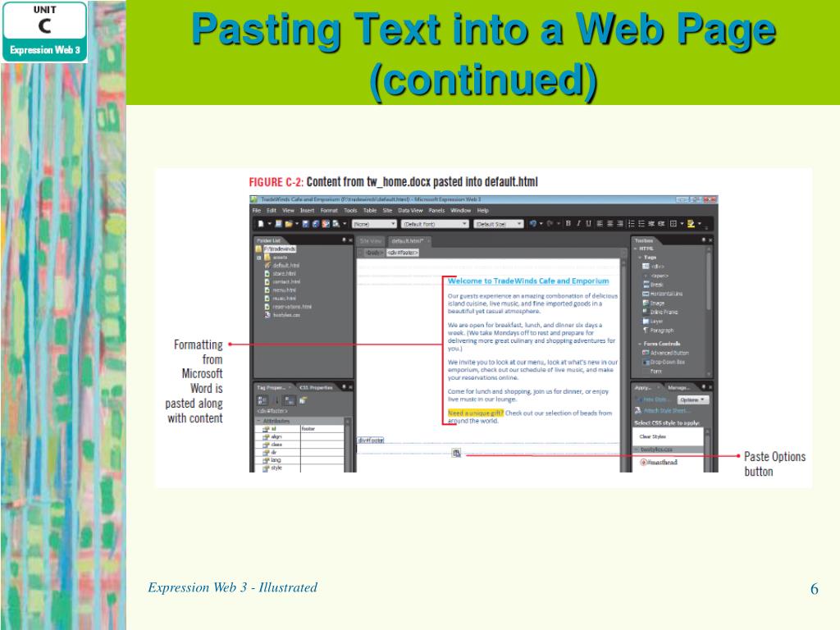Click the Attach Style Sheet link
The height and width of the screenshot is (630, 840).
(x=666, y=411)
